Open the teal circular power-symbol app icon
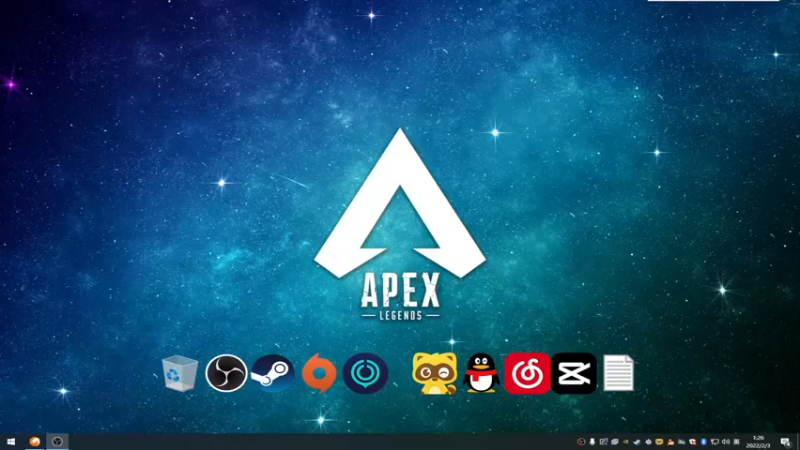Screen dimensions: 800x450 click(365, 373)
